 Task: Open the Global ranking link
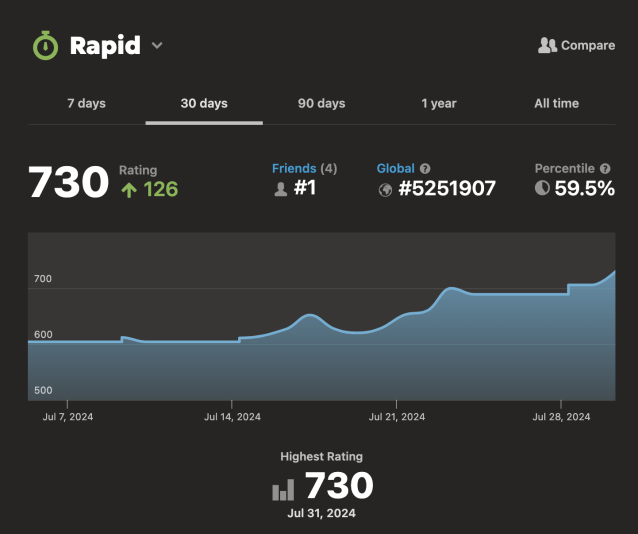coord(396,169)
